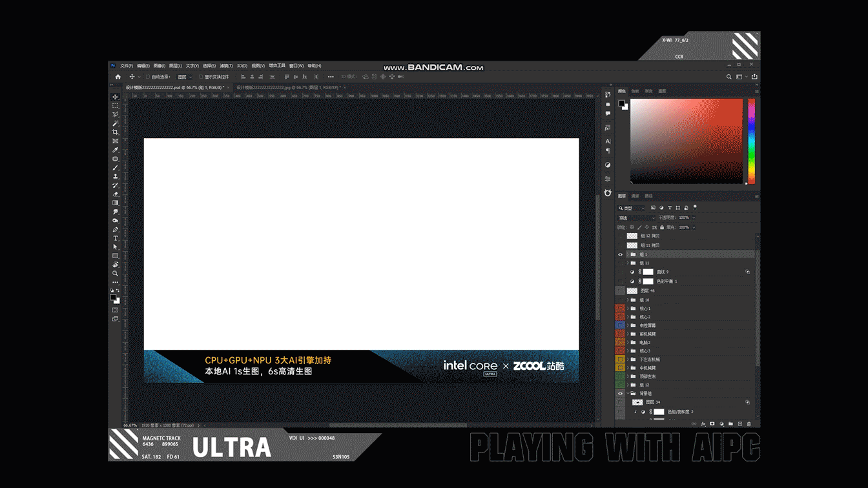Show the 核心 1 layer group

click(621, 309)
